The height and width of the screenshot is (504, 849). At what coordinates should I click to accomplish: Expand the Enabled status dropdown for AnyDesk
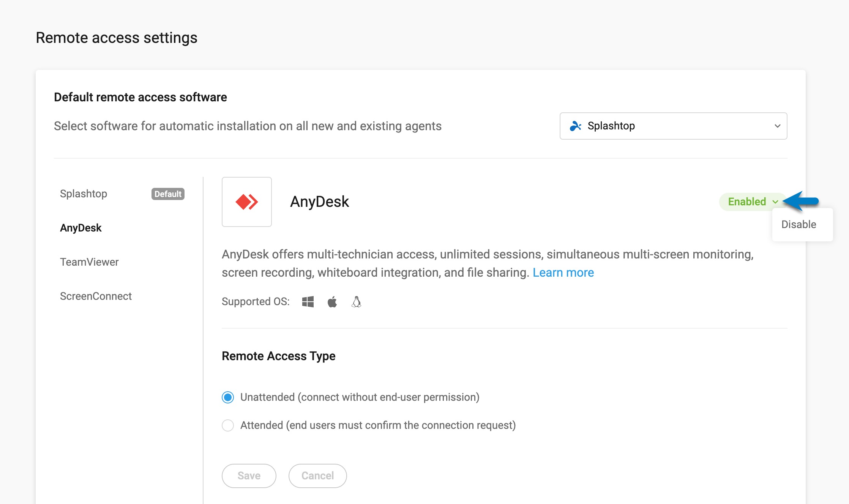pyautogui.click(x=753, y=202)
